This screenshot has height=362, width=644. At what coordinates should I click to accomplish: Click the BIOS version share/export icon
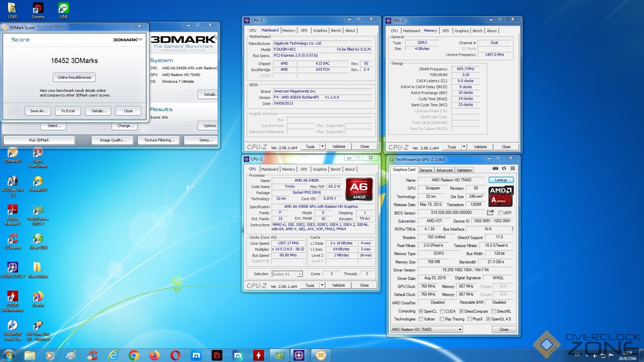[490, 213]
